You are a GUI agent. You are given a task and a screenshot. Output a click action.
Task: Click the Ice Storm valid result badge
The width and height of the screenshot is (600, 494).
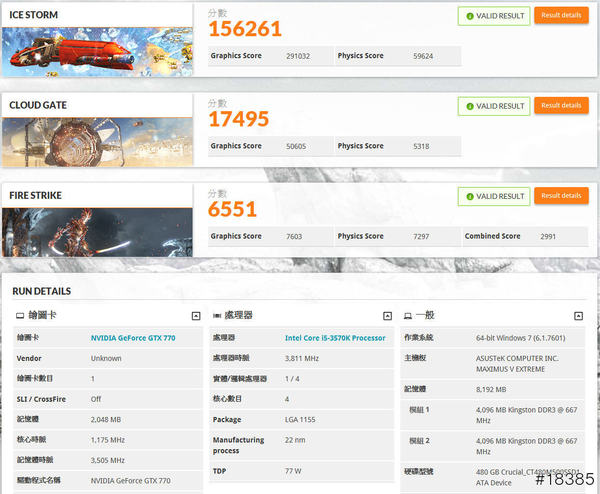click(494, 16)
